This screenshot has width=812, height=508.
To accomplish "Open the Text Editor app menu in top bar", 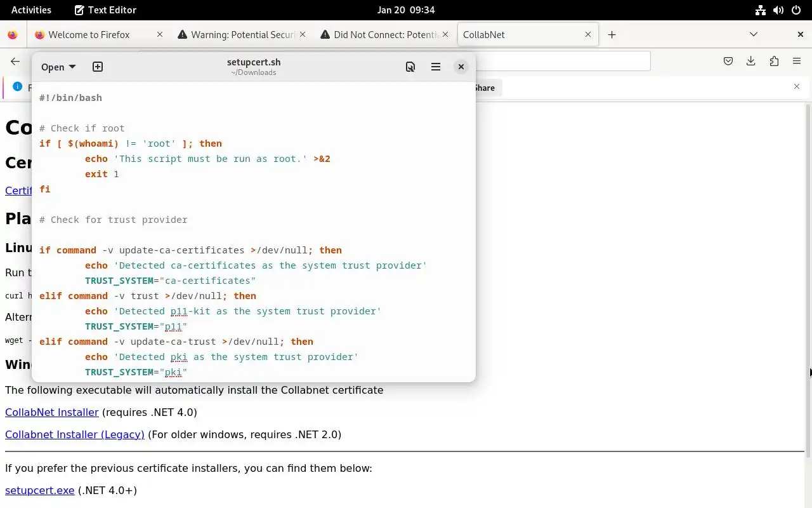I will pyautogui.click(x=105, y=10).
